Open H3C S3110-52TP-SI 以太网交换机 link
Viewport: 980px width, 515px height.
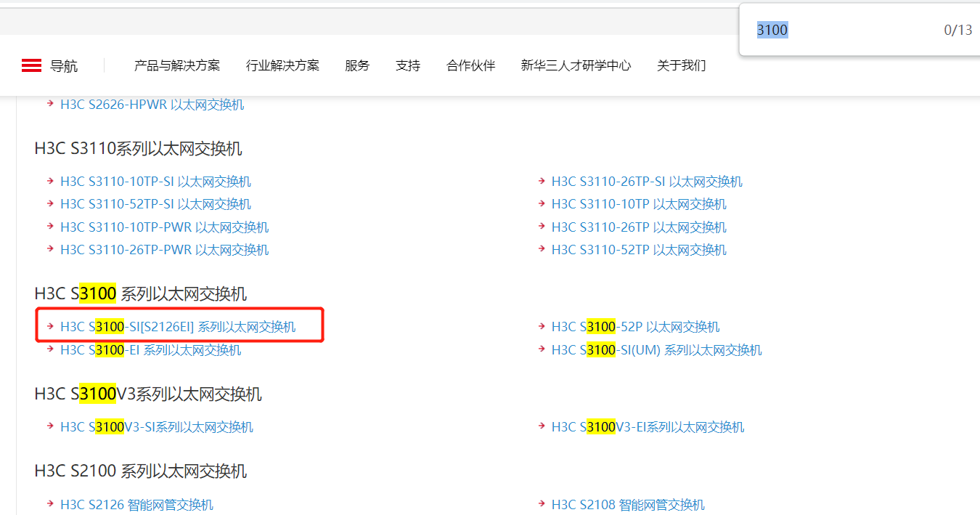(155, 204)
